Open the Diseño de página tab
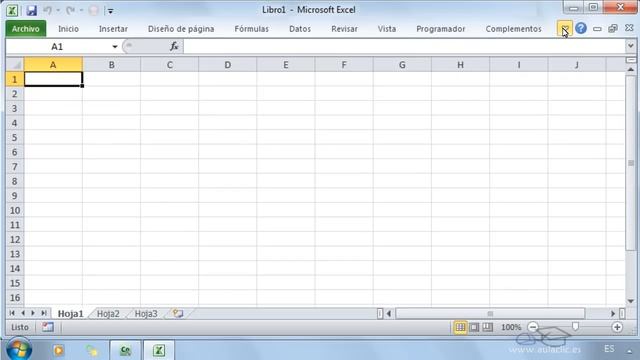Image resolution: width=640 pixels, height=360 pixels. pyautogui.click(x=181, y=29)
